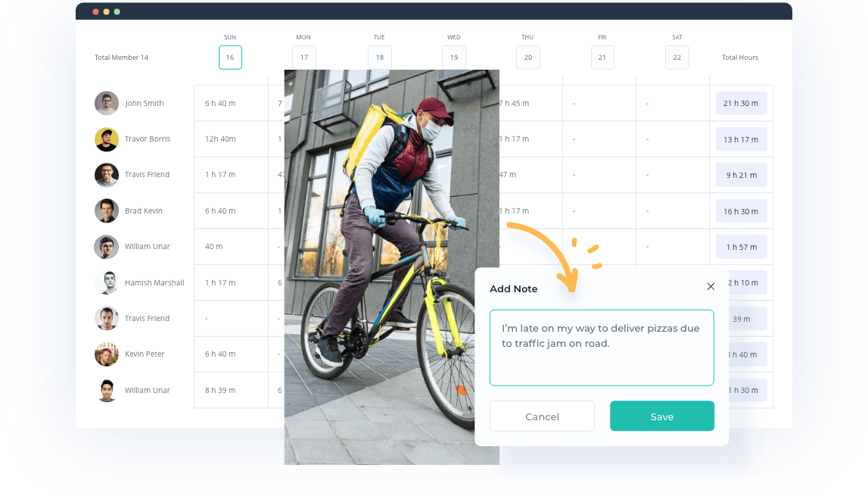Click Kevin Peter's profile avatar
This screenshot has height=496, width=868.
pyautogui.click(x=106, y=354)
